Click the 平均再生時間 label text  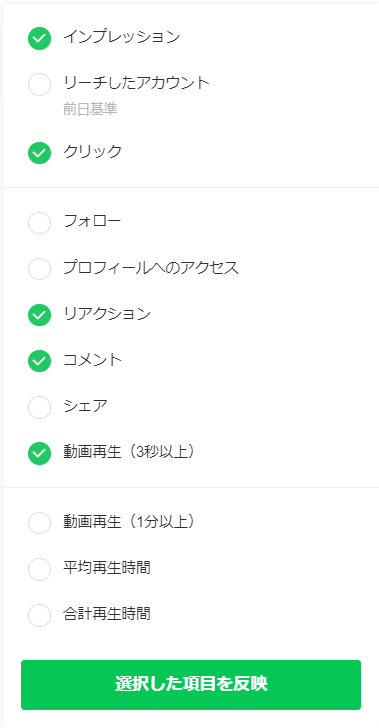click(107, 567)
